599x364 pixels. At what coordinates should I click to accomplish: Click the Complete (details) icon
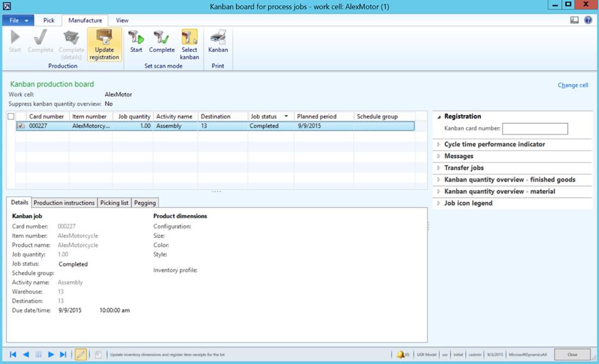click(x=71, y=38)
